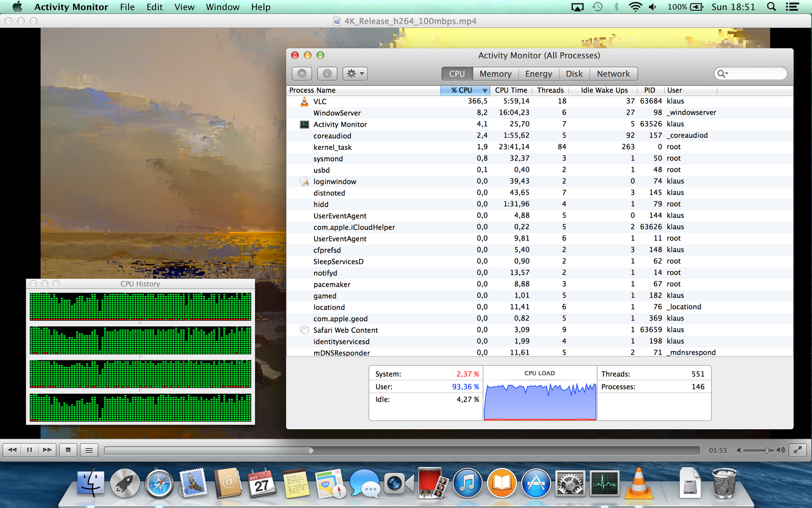Viewport: 812px width, 508px height.
Task: Open the Window menu
Action: [x=222, y=7]
